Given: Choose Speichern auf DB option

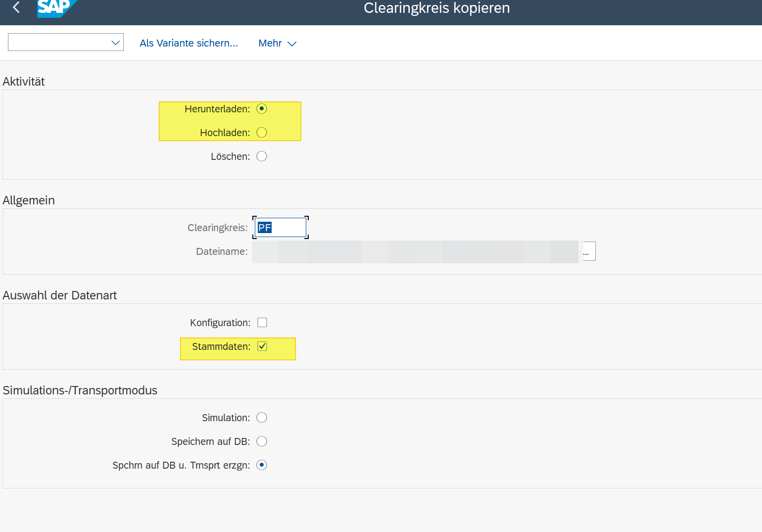Looking at the screenshot, I should pos(262,441).
